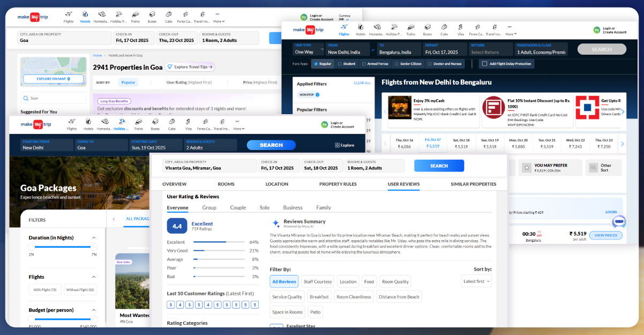
Task: Click the View Prices button
Action: 605,235
